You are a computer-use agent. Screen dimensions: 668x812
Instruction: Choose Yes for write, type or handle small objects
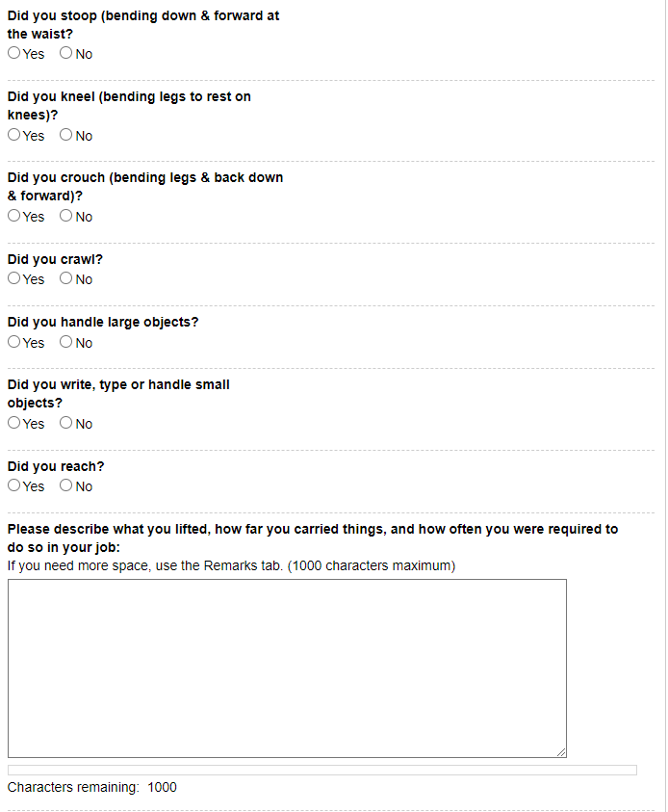pos(14,423)
